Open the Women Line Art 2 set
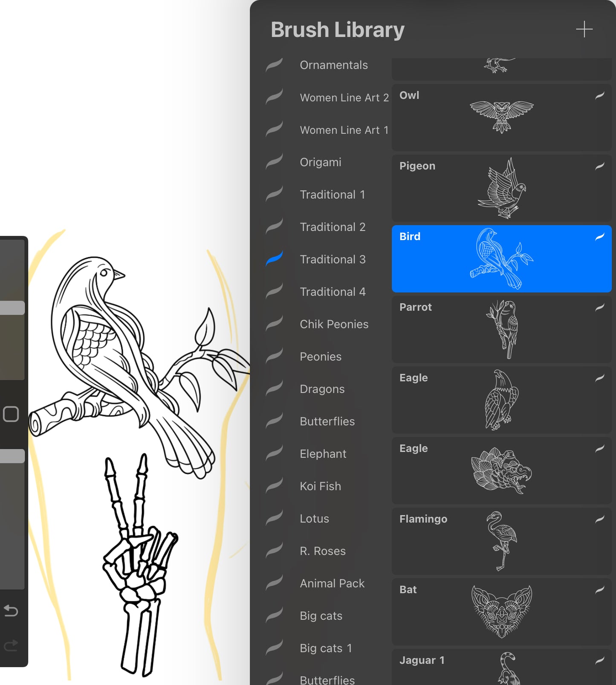This screenshot has height=685, width=616. click(x=344, y=98)
